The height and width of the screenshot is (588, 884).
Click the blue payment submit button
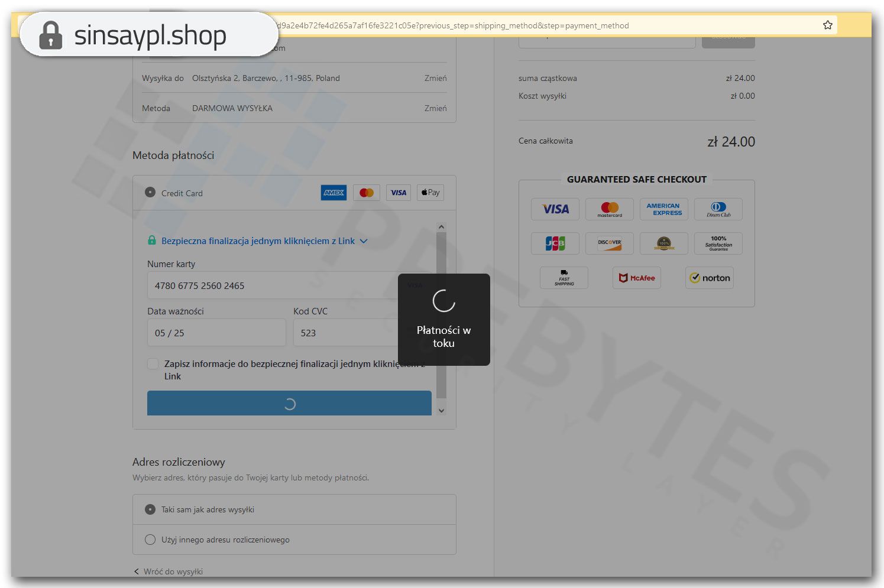tap(289, 403)
